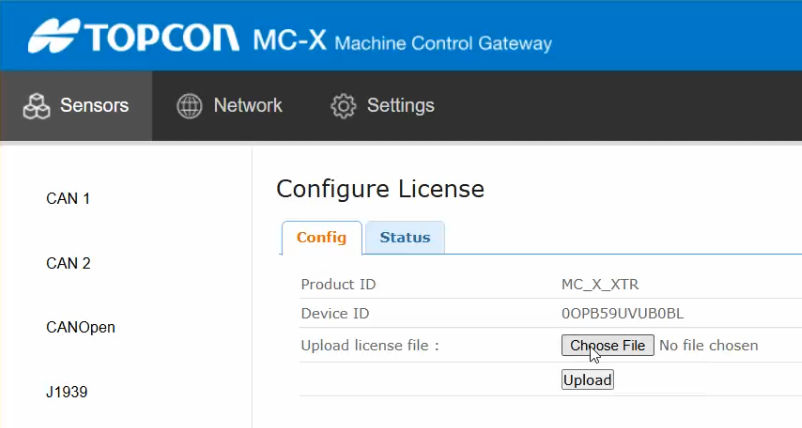
Task: Select CAN 2 in the sidebar
Action: point(68,264)
